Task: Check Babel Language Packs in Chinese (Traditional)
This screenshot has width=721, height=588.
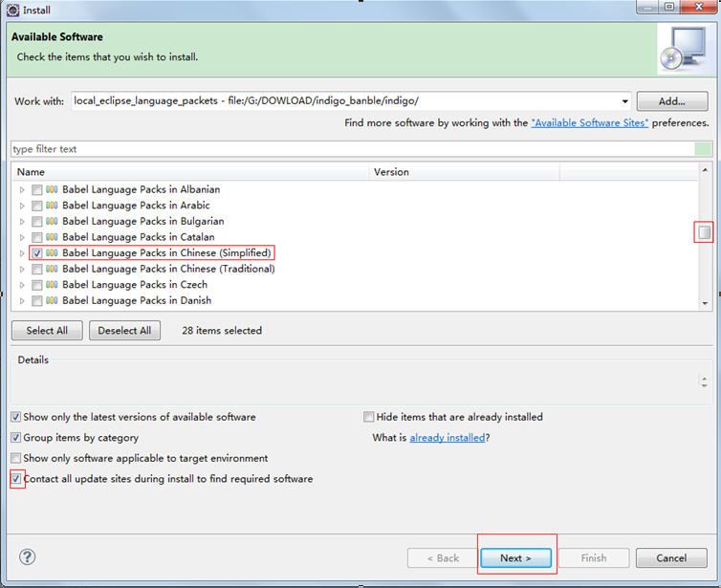Action: pos(36,269)
